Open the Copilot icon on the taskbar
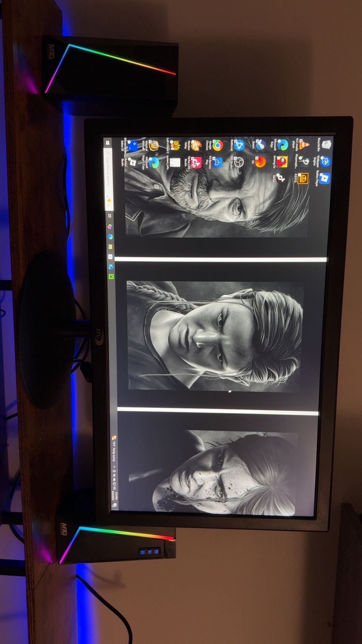362x644 pixels. [x=110, y=226]
